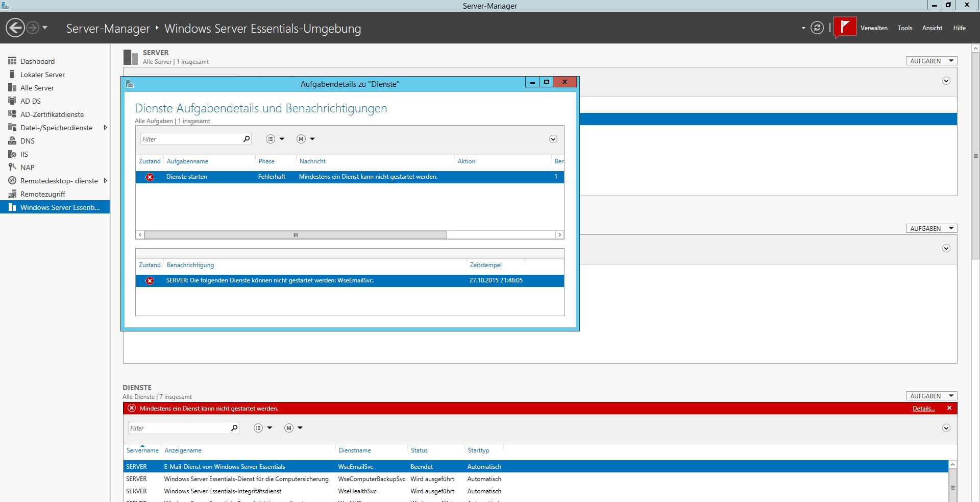Viewport: 980px width, 502px height.
Task: Click the DNS sidebar icon
Action: (x=12, y=141)
